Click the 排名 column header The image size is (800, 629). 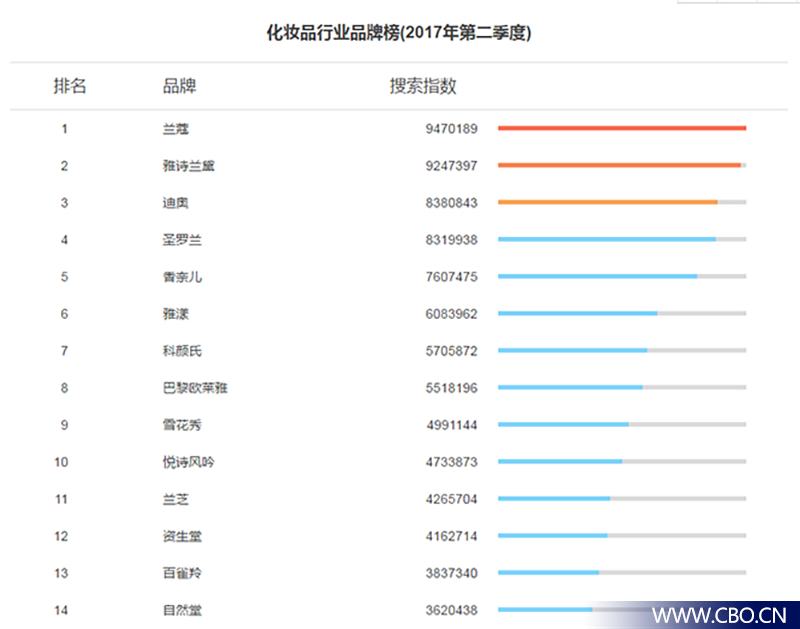(x=70, y=86)
